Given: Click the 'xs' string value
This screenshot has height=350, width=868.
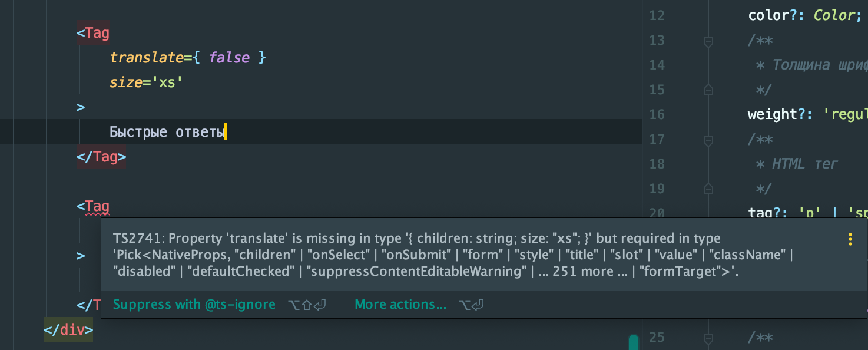Looking at the screenshot, I should point(167,82).
